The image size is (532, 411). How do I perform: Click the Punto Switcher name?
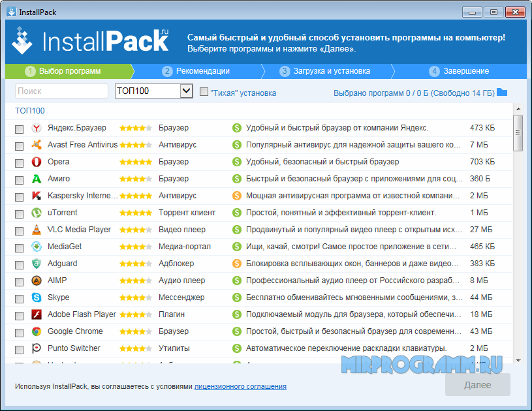[x=74, y=348]
